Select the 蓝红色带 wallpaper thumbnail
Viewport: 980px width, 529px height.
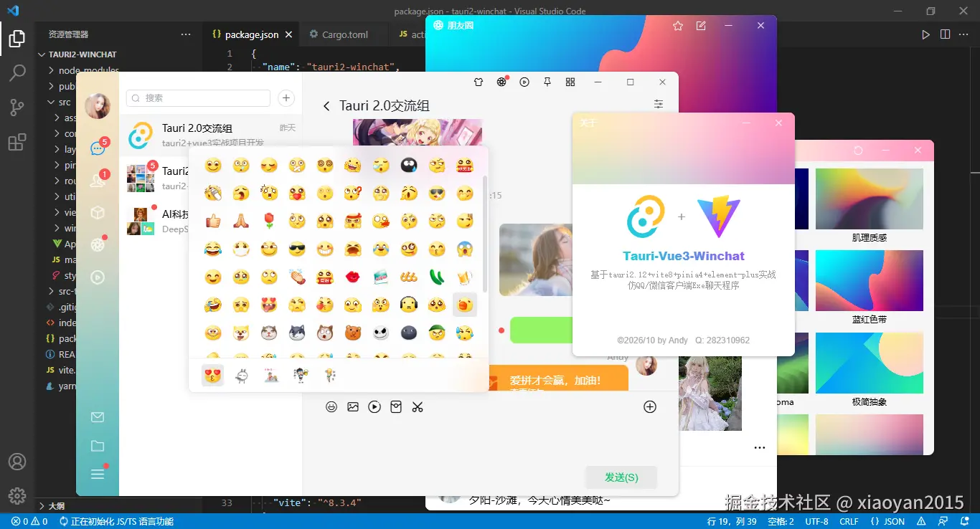pyautogui.click(x=870, y=280)
